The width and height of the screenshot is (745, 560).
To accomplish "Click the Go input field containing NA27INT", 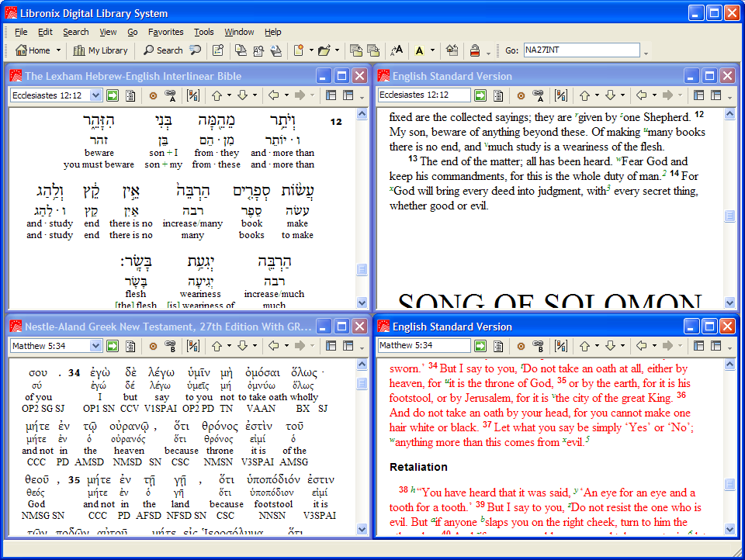I will click(x=581, y=50).
